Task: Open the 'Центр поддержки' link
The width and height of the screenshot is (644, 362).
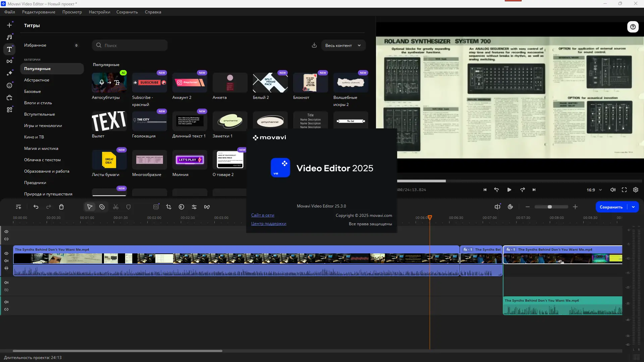Action: click(269, 224)
